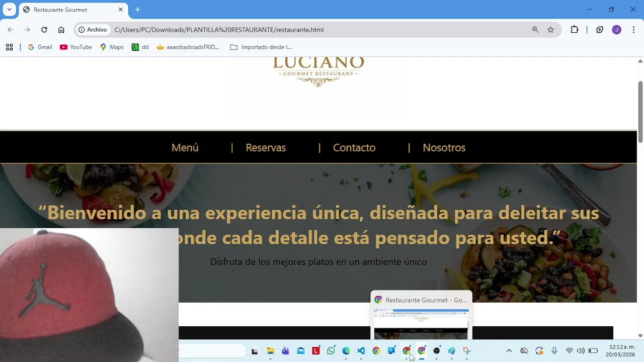Open the Maps bookmark
The width and height of the screenshot is (644, 362).
[112, 47]
